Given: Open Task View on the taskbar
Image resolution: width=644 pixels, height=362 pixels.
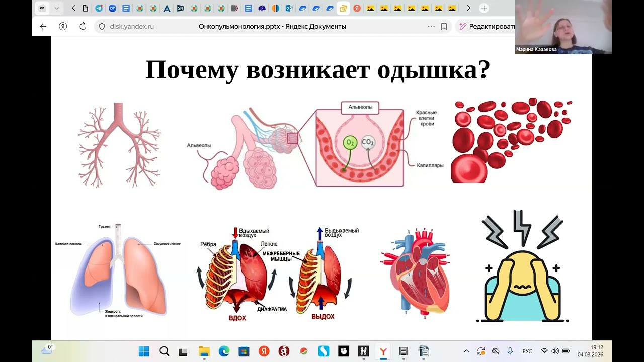Looking at the screenshot, I should click(183, 351).
